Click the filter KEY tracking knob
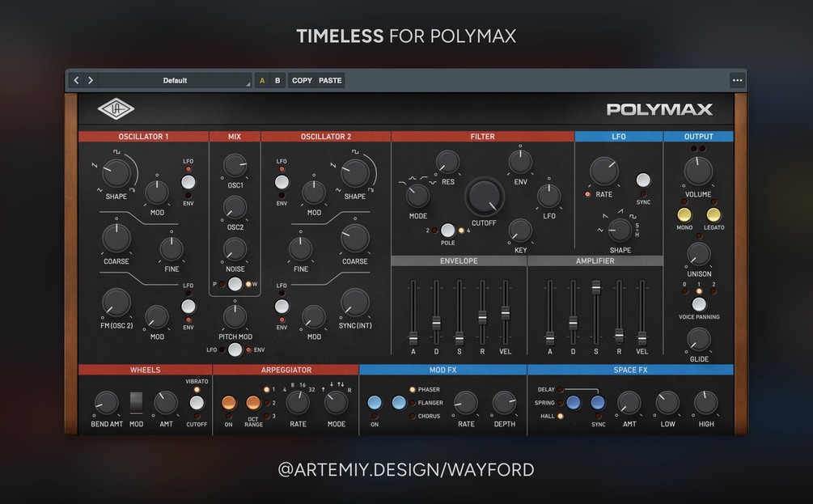The image size is (813, 504). [520, 231]
